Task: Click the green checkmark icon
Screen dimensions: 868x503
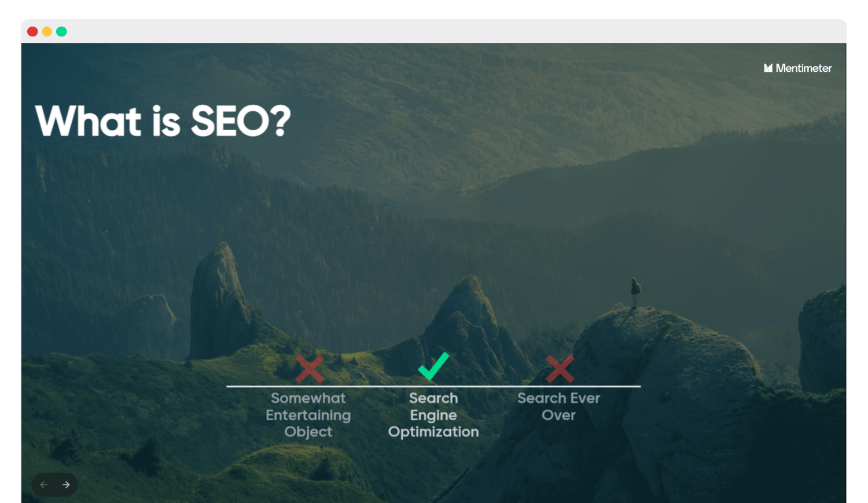Action: (433, 366)
